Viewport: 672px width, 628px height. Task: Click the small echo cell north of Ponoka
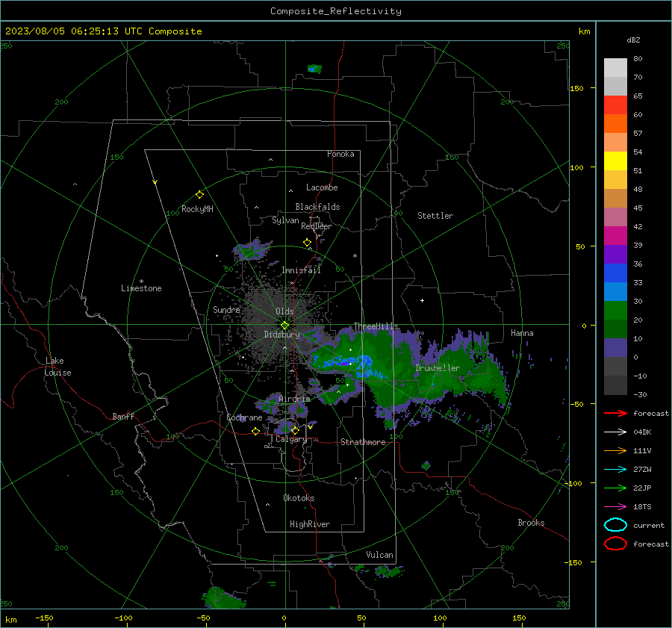tap(314, 69)
